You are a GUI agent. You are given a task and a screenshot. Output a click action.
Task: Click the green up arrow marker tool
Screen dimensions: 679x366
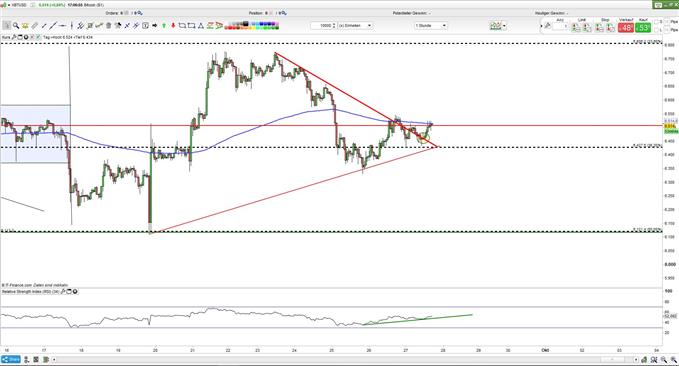[164, 26]
